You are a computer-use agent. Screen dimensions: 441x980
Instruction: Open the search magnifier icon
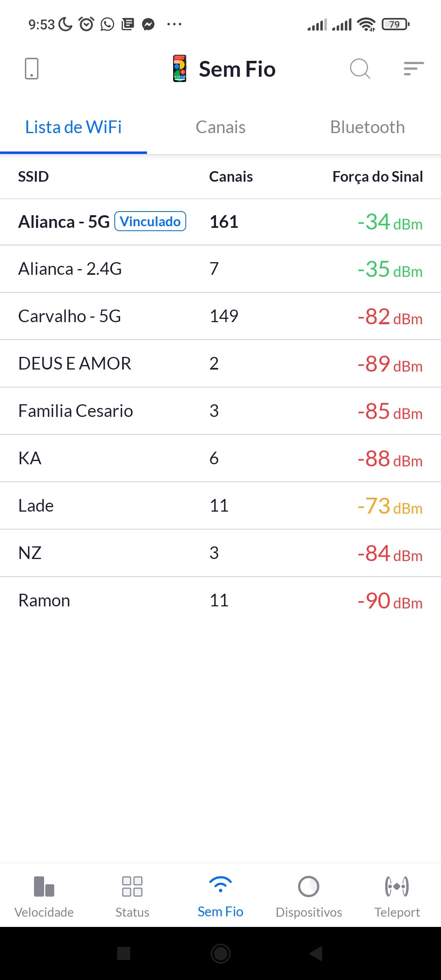pos(360,69)
